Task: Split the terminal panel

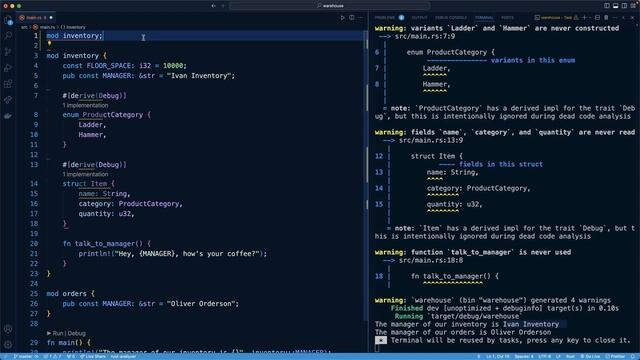Action: pos(598,18)
